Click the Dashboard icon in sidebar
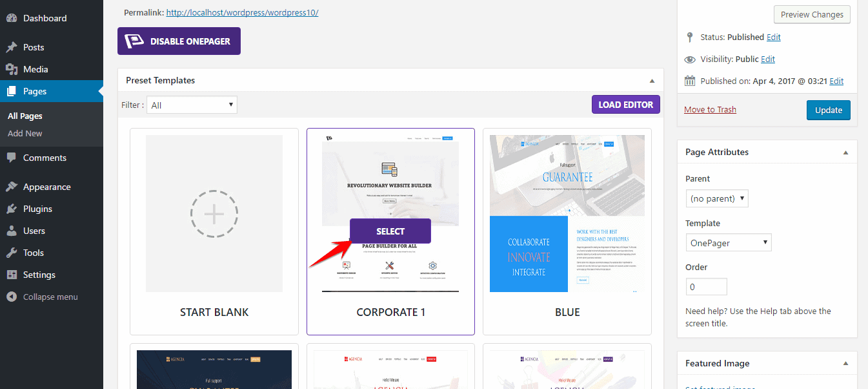 point(12,18)
